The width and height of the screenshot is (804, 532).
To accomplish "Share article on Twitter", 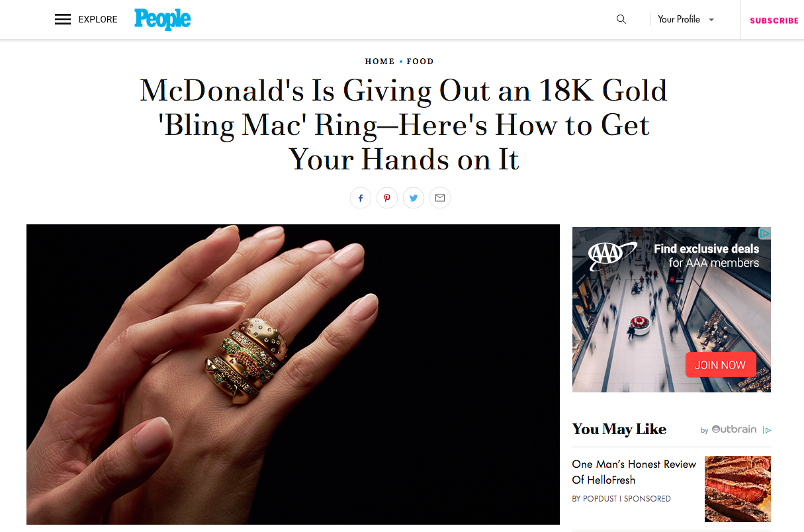I will tap(414, 198).
